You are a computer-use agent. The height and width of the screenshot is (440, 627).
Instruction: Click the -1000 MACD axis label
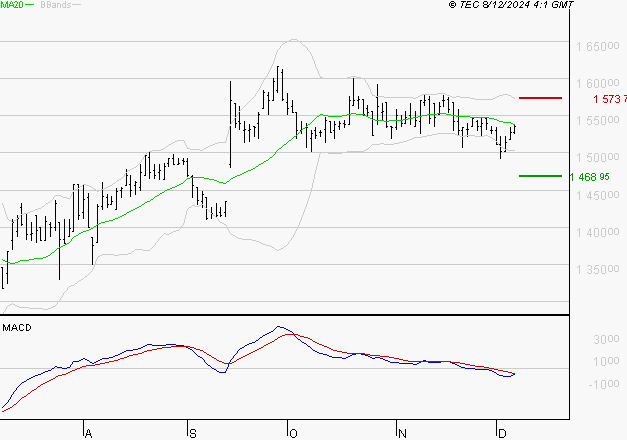604,384
